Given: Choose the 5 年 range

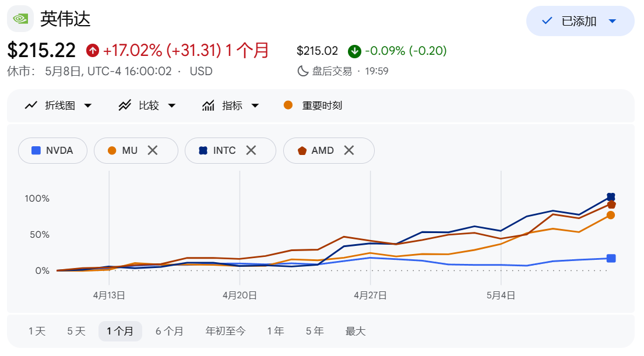Looking at the screenshot, I should pos(315,331).
